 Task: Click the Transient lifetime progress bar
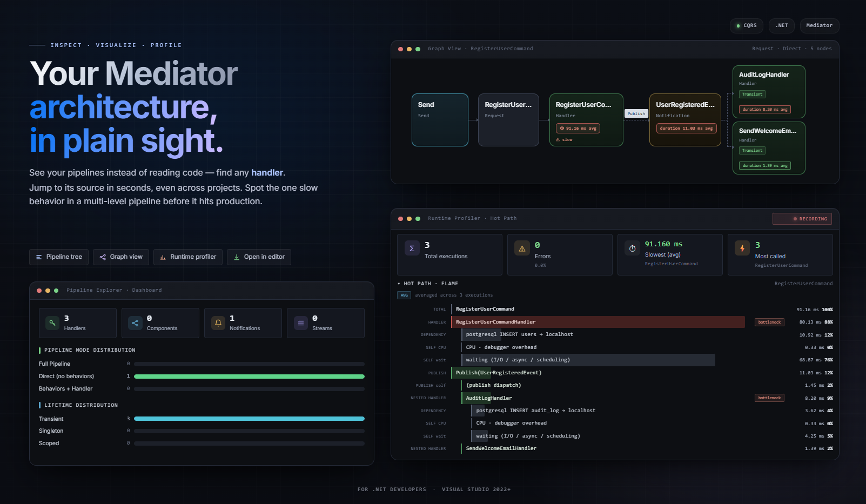coord(249,419)
